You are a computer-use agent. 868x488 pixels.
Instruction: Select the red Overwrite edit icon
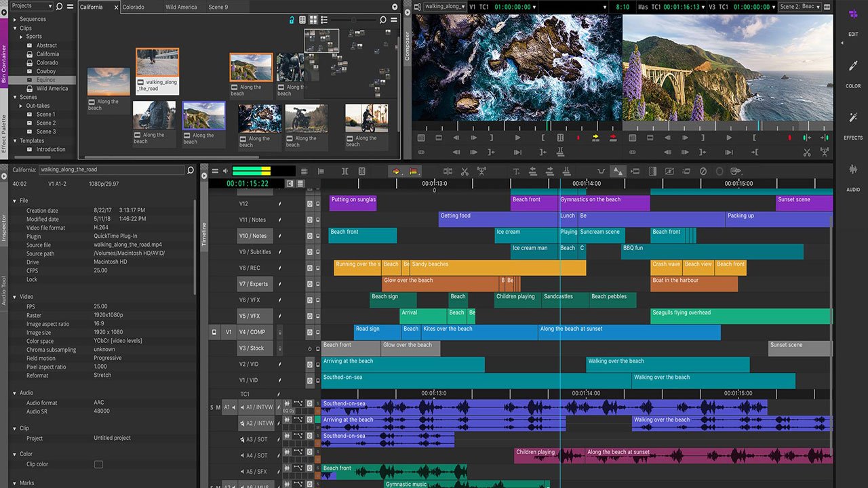click(413, 171)
